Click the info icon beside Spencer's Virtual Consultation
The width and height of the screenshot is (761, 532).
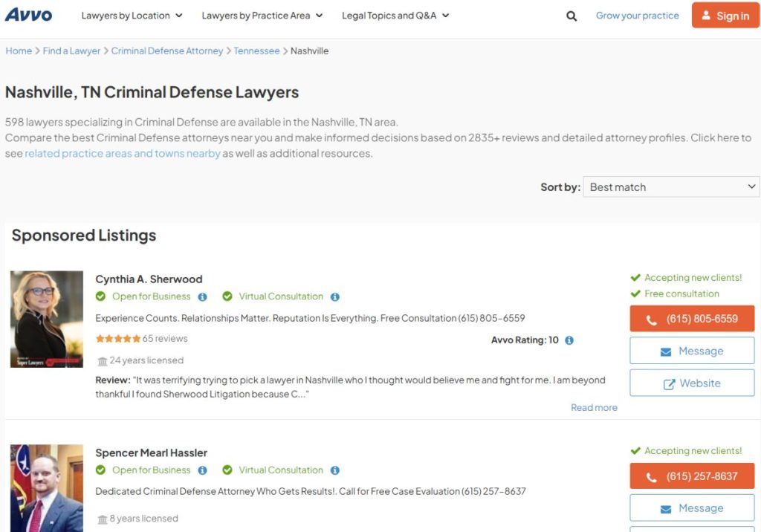[x=335, y=470]
